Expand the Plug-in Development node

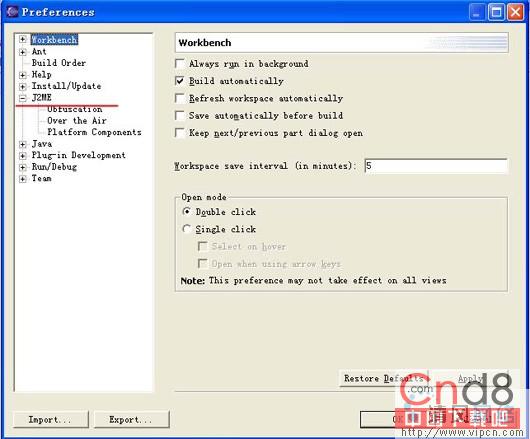[22, 156]
